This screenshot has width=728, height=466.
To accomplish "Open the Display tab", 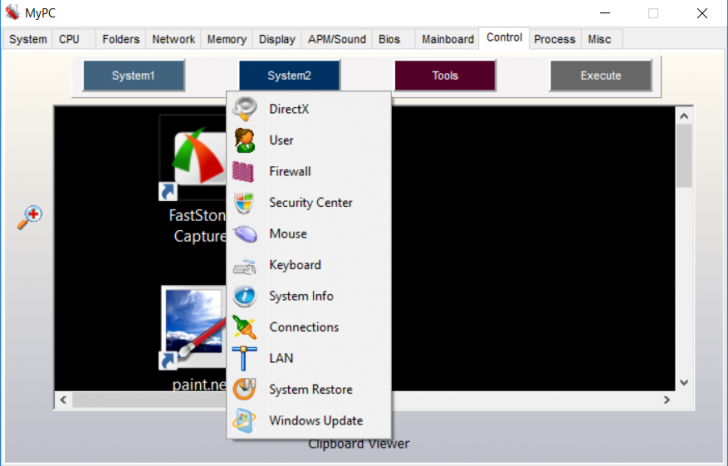I will pos(277,39).
